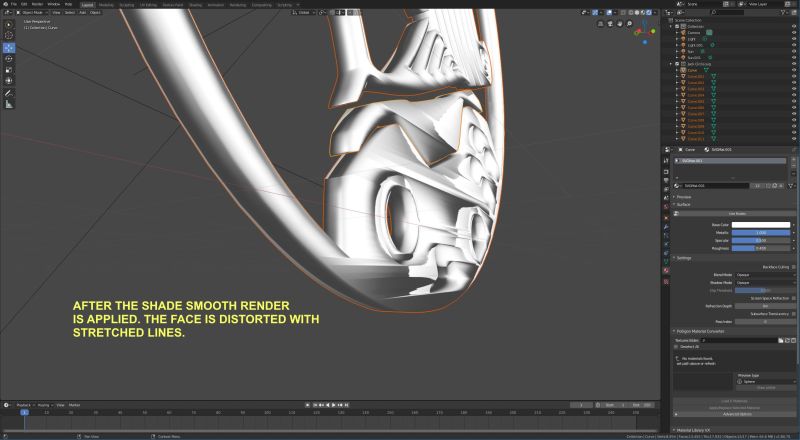Switch viewport to wireframe shading
The image size is (800, 440).
(x=631, y=12)
